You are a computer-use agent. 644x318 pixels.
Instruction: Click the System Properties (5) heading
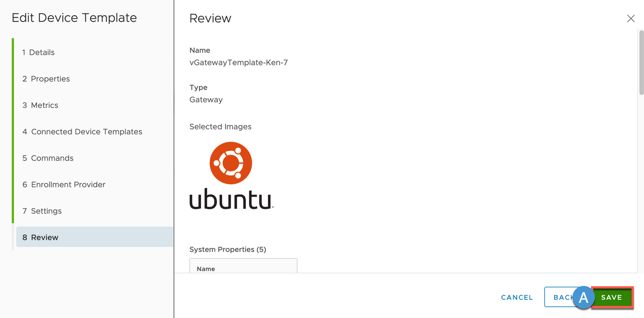[228, 249]
